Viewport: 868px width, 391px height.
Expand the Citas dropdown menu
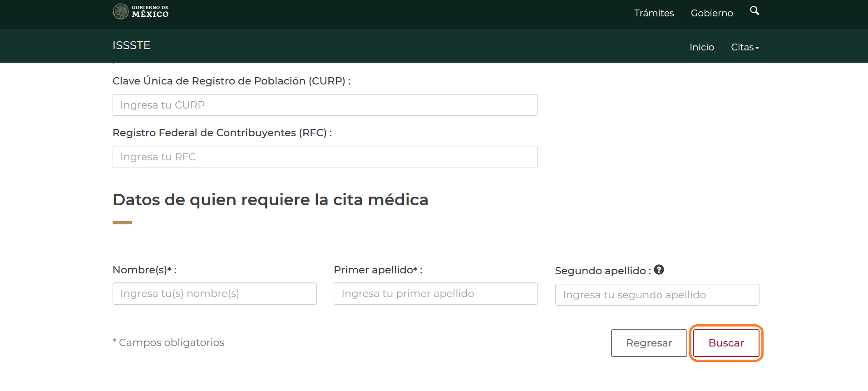pyautogui.click(x=745, y=47)
